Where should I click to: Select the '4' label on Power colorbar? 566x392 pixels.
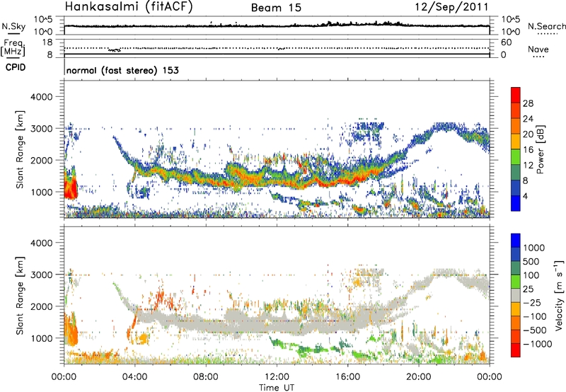coord(525,197)
